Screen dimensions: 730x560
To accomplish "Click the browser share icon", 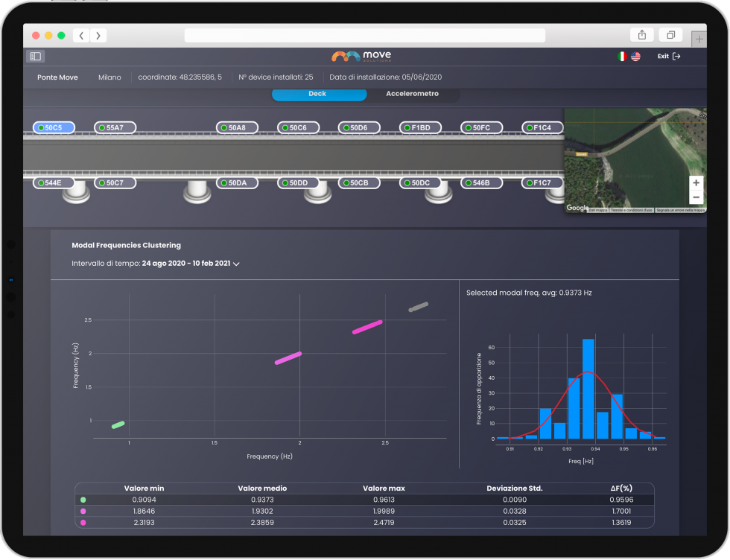I will point(642,35).
